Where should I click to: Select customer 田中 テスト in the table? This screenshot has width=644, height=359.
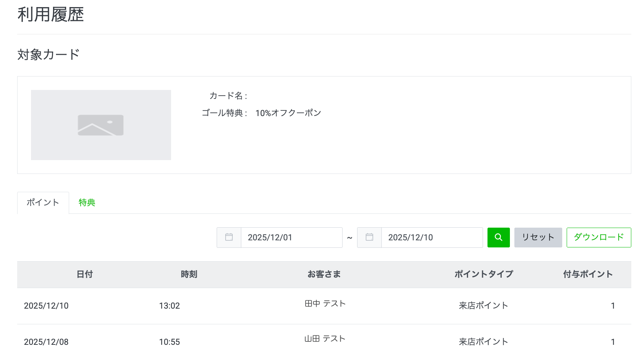click(325, 304)
